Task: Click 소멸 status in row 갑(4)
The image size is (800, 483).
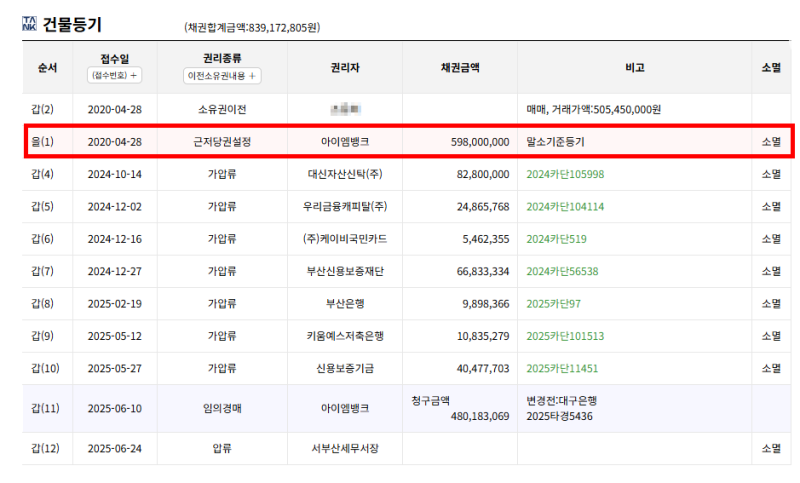Action: 771,174
